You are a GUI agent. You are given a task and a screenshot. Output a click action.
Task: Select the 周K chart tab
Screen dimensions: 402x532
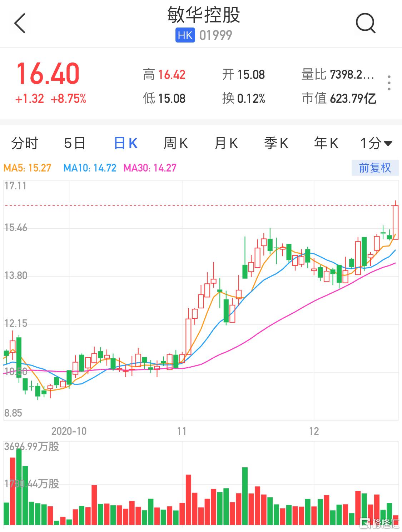pos(175,143)
